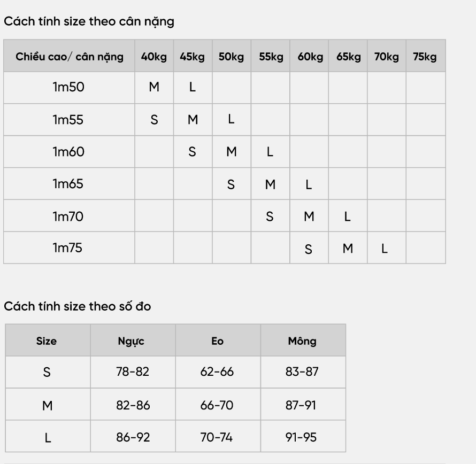Click the 'Cách tính size theo số đo' heading
This screenshot has width=476, height=464.
click(78, 306)
